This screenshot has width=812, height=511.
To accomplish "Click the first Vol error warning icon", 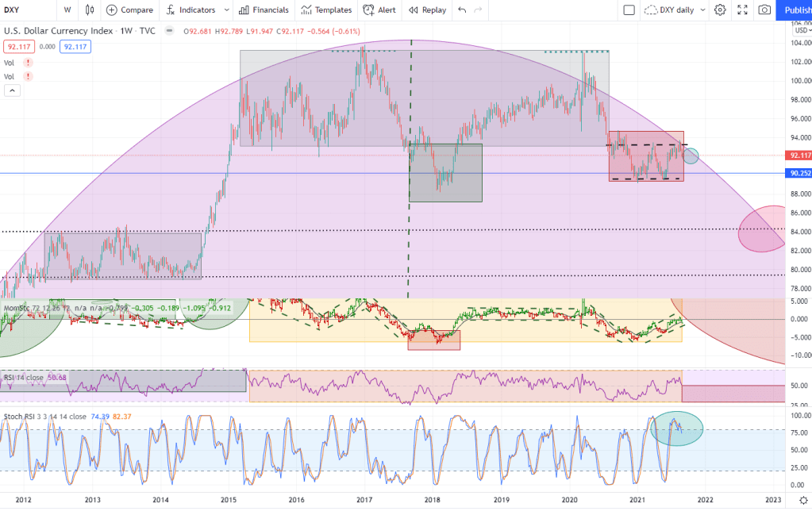I will click(x=28, y=63).
